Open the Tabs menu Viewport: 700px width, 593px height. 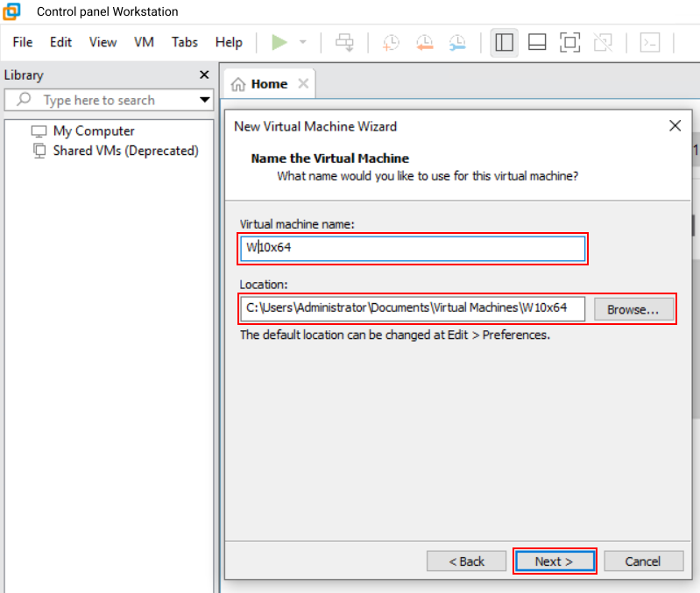185,42
